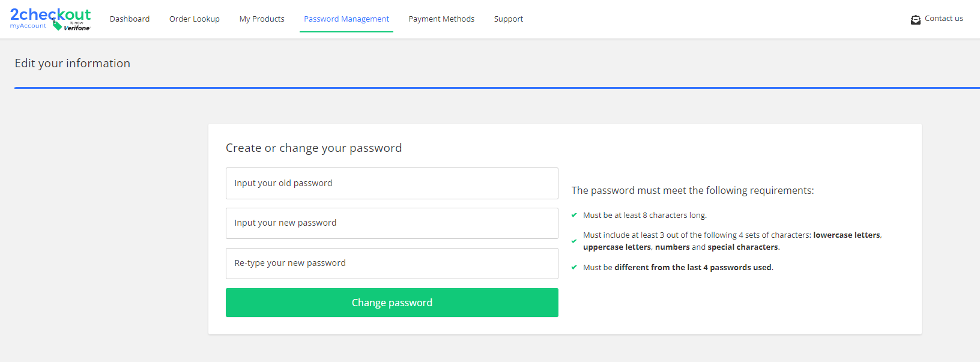The width and height of the screenshot is (980, 362).
Task: Click the checkmark beside the last 4 passwords rule
Action: click(x=574, y=266)
